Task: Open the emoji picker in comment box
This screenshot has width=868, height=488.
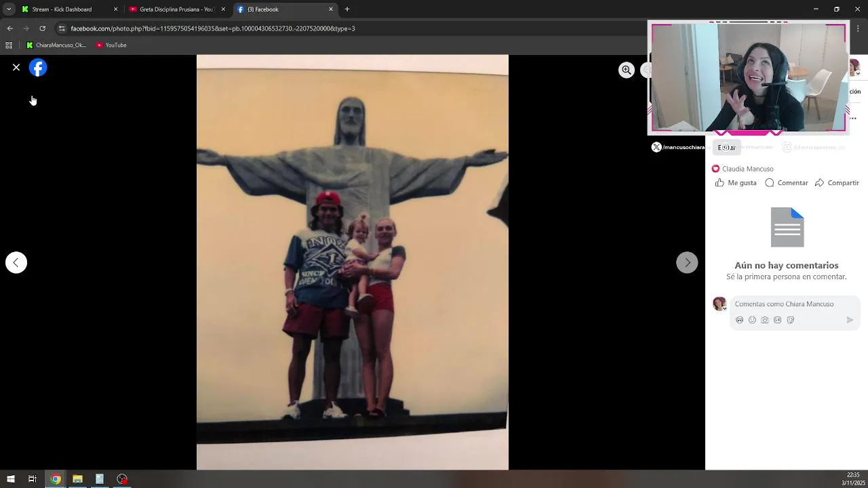Action: pos(752,320)
